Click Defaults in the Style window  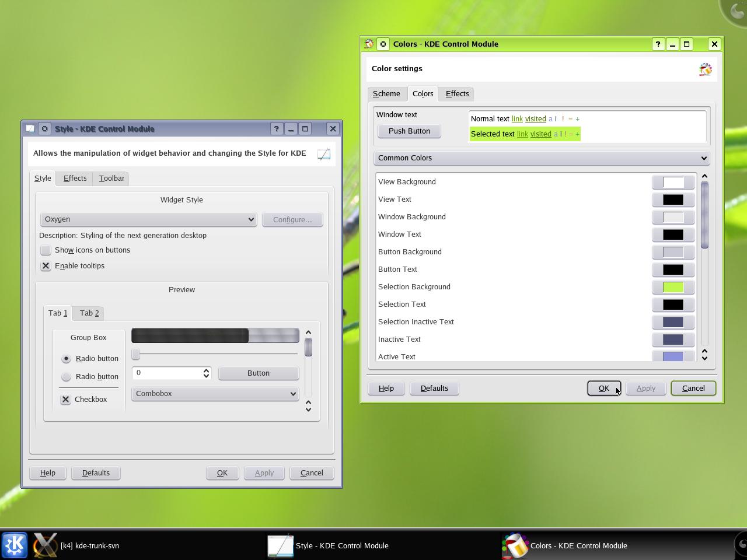click(96, 473)
